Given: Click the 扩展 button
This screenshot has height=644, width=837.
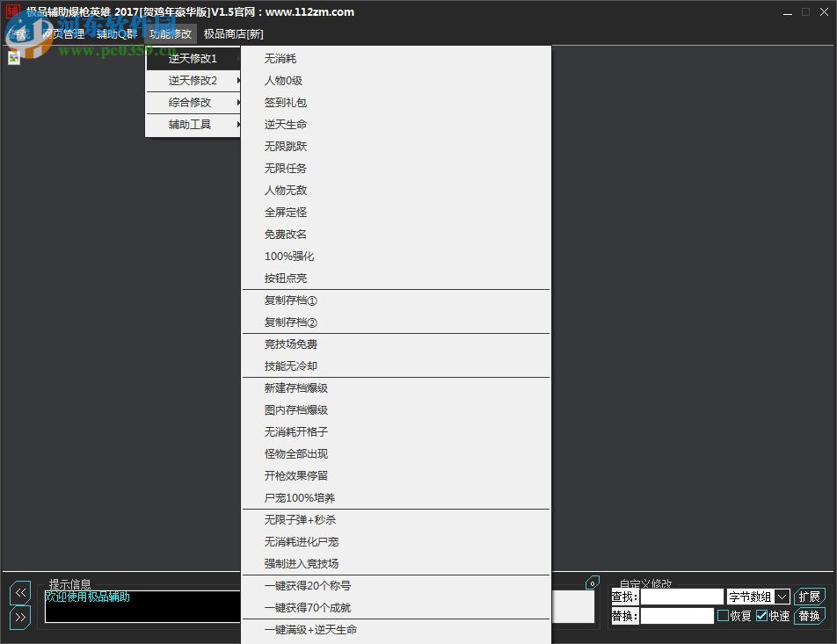Looking at the screenshot, I should [x=810, y=596].
